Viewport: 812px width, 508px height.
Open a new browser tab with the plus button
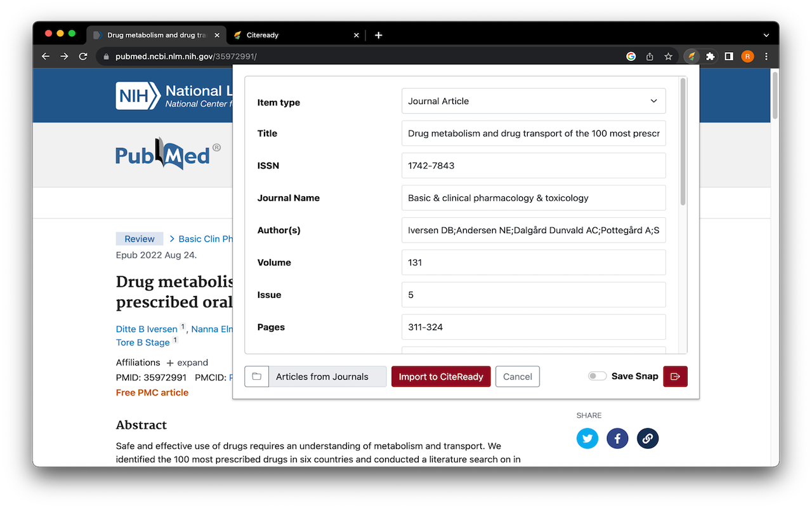click(x=379, y=35)
